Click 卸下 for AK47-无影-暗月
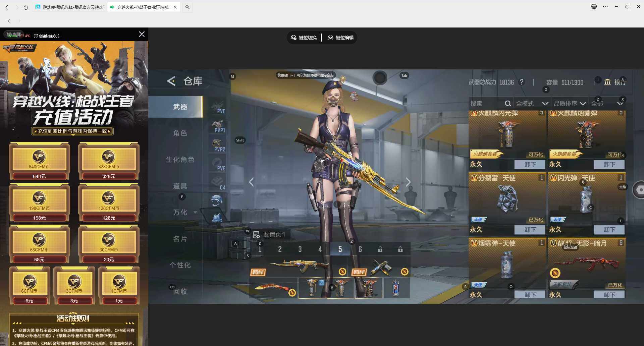Screen dimensions: 644x346 [x=609, y=295]
